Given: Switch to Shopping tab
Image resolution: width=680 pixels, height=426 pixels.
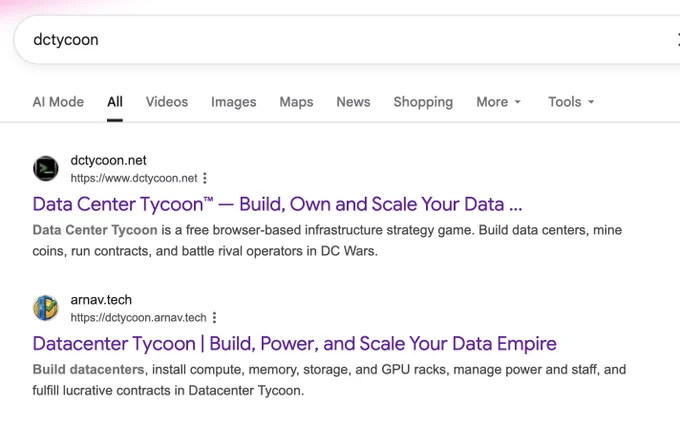Looking at the screenshot, I should [x=423, y=102].
